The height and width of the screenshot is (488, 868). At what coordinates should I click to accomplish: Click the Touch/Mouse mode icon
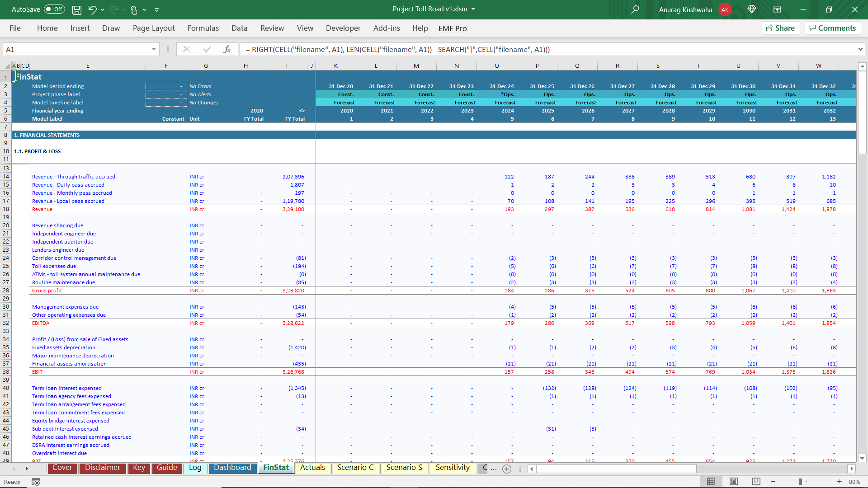(x=134, y=9)
